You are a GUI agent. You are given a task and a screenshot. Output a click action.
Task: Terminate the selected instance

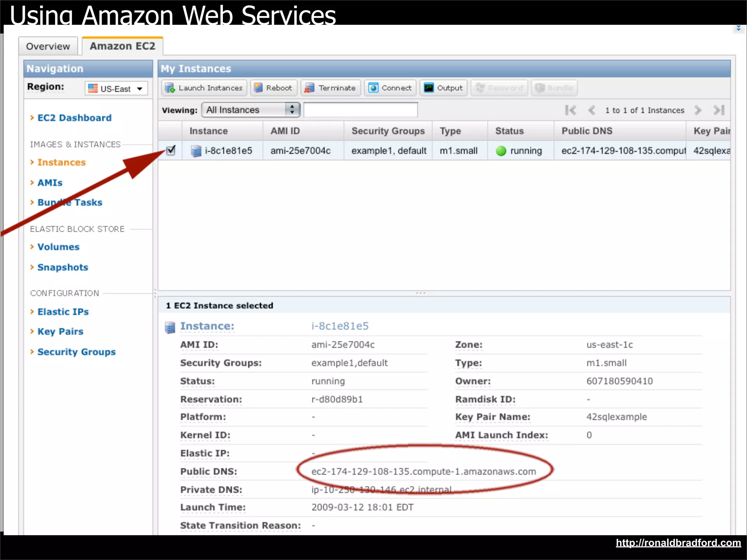coord(330,88)
